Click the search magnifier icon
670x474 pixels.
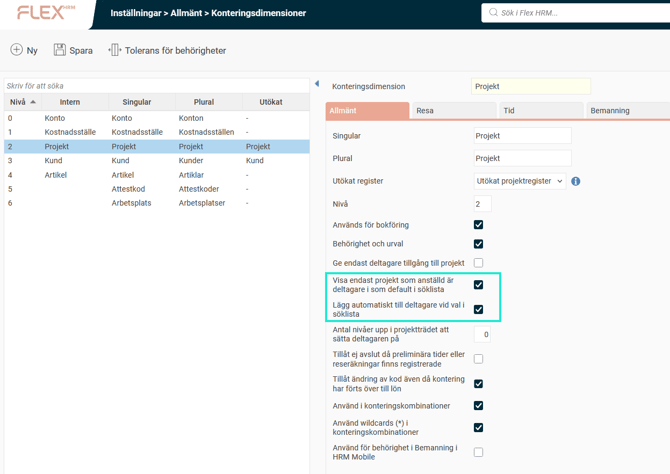coord(493,13)
